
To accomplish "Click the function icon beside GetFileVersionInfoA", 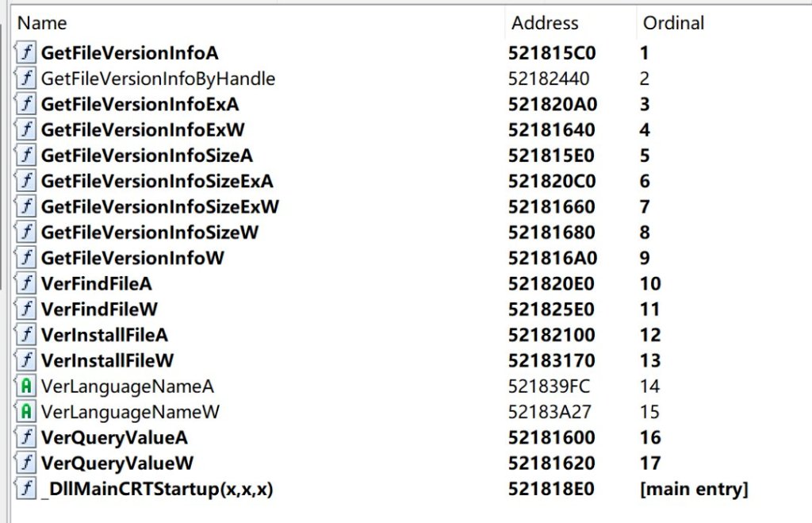I will [x=26, y=53].
